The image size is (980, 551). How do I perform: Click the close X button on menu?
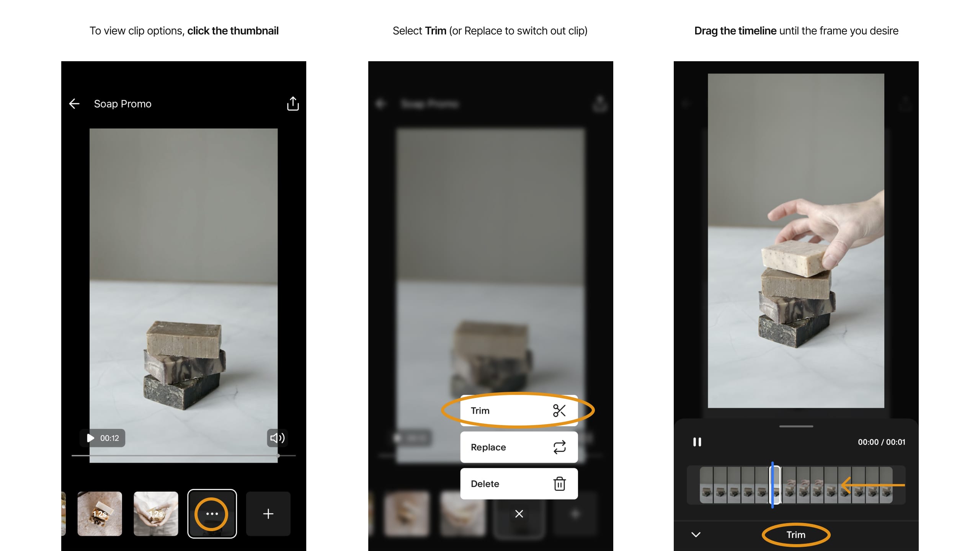[x=518, y=514]
